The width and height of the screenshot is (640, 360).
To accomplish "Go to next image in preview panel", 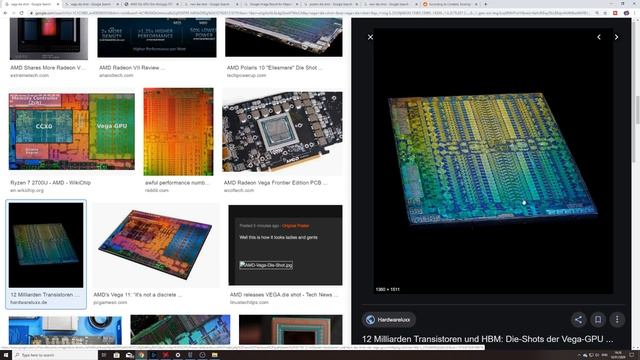I will click(x=616, y=37).
